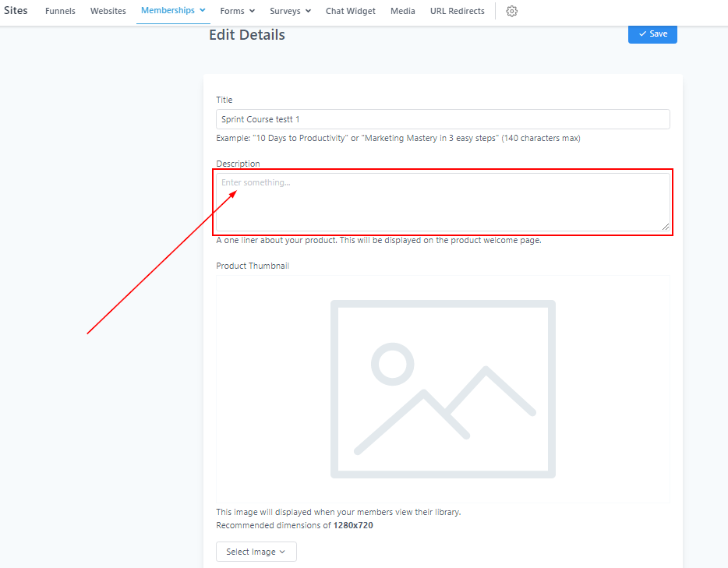Screen dimensions: 728x568
Task: Open the Select Image dropdown
Action: 256,552
